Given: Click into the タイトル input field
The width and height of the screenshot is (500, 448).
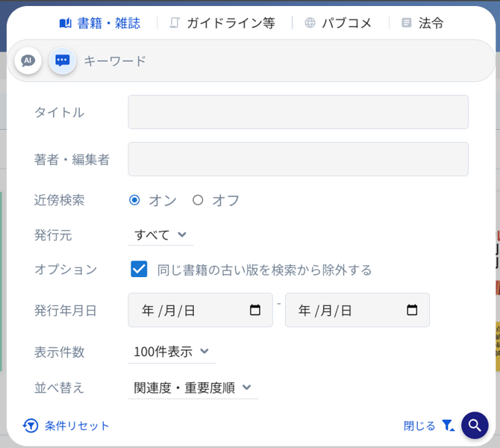Looking at the screenshot, I should coord(298,112).
